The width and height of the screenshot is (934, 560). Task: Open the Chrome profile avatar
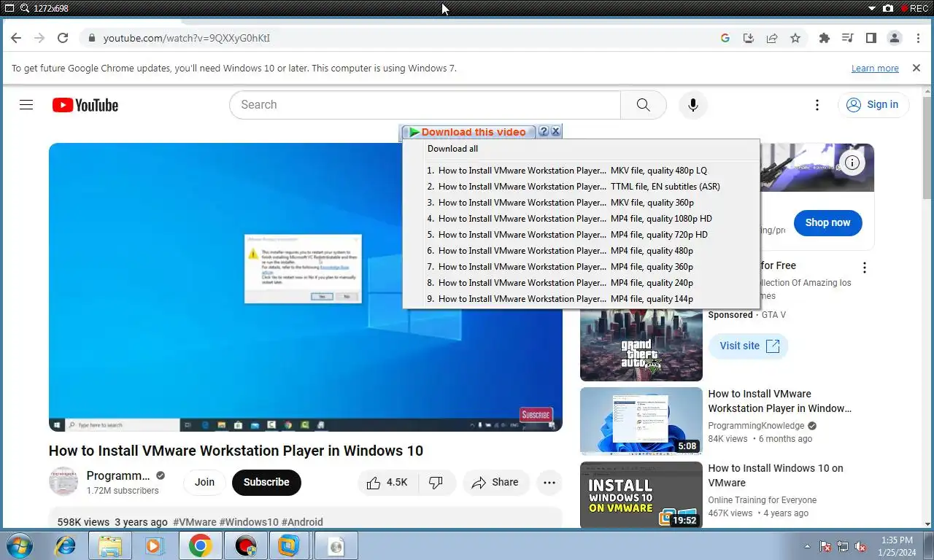pyautogui.click(x=895, y=38)
